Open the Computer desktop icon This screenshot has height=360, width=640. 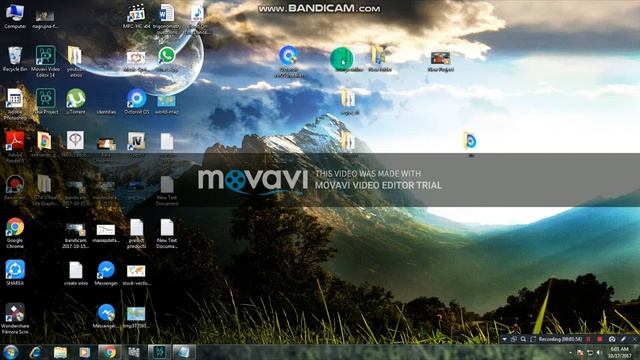tap(15, 16)
